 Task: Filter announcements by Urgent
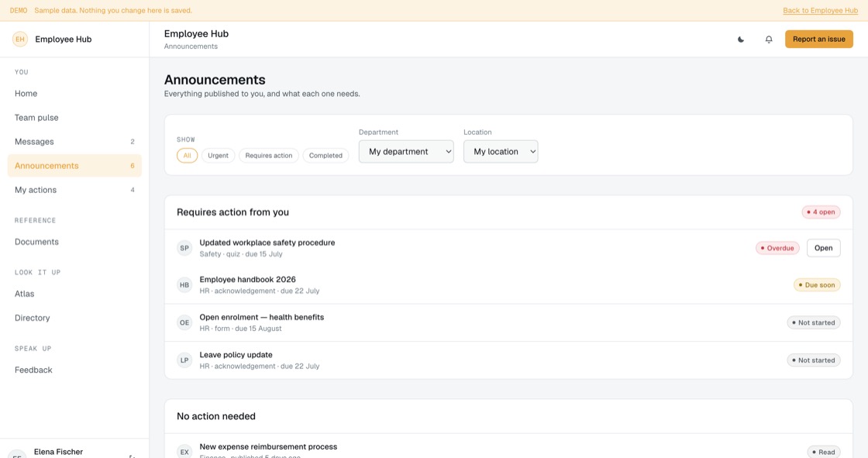218,156
